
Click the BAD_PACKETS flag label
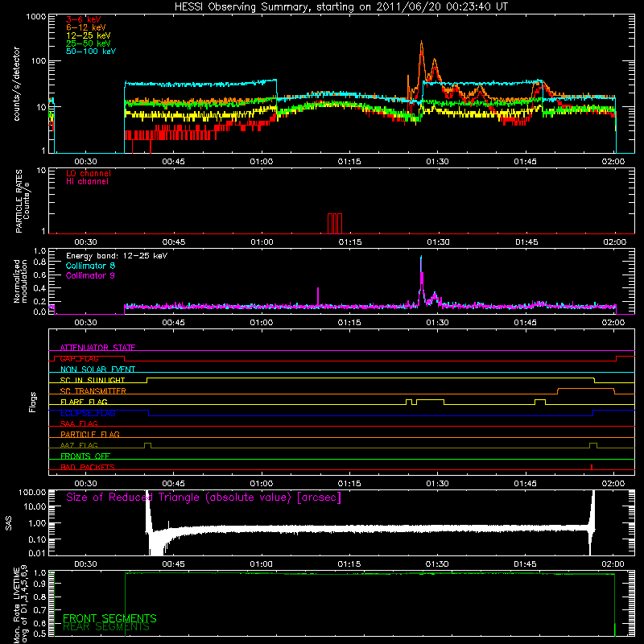tap(88, 467)
